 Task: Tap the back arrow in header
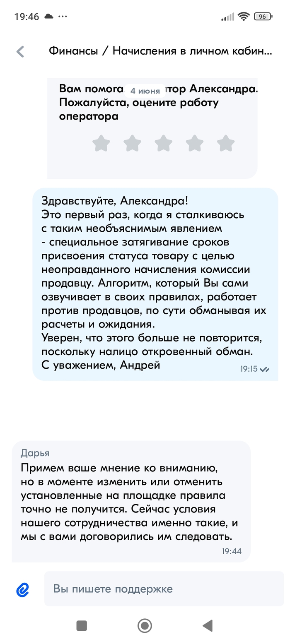20,52
